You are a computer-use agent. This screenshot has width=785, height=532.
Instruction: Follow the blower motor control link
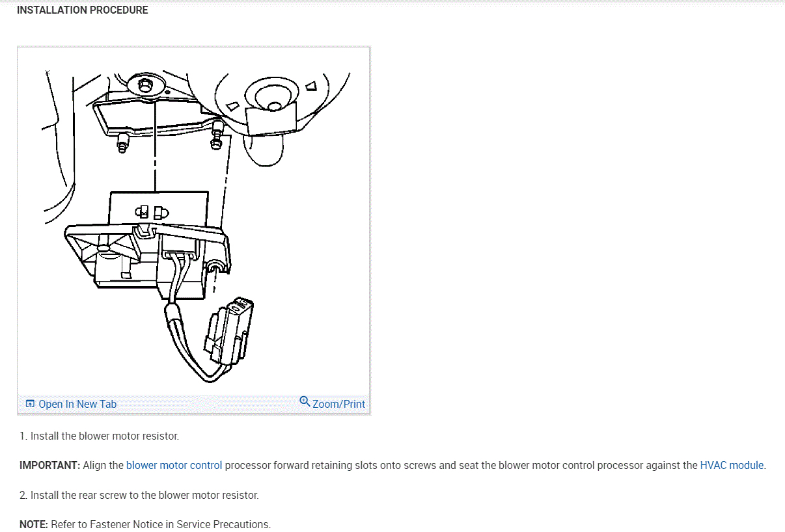point(174,466)
